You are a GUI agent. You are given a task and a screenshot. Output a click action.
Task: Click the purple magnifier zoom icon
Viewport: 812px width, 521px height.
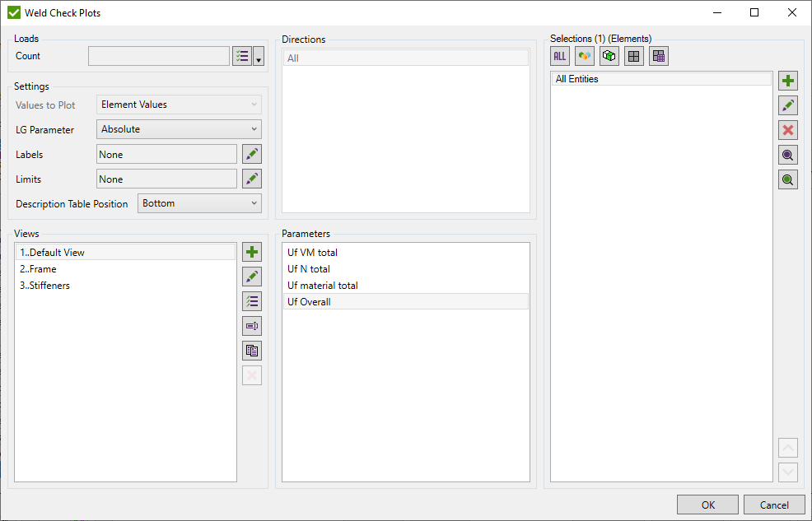(788, 154)
